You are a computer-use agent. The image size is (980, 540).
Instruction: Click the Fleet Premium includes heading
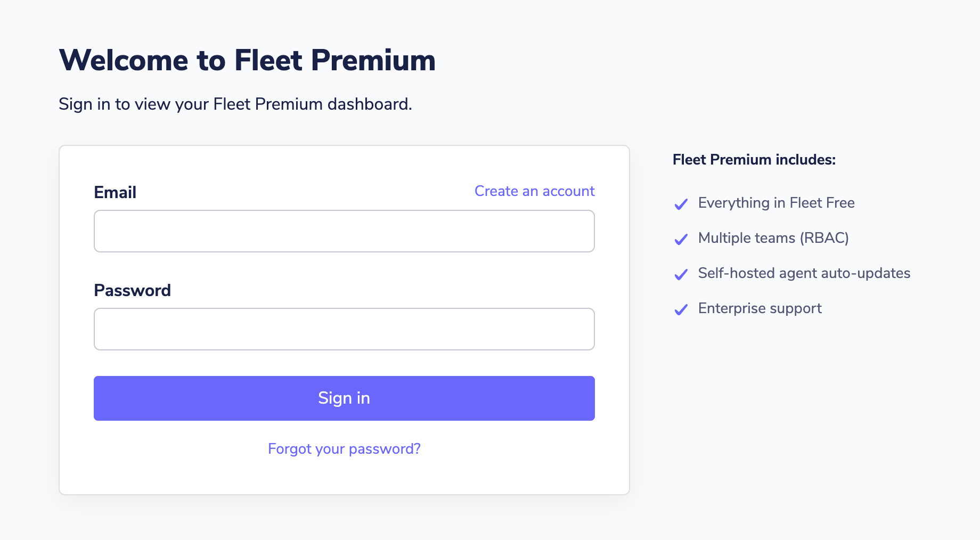tap(754, 159)
